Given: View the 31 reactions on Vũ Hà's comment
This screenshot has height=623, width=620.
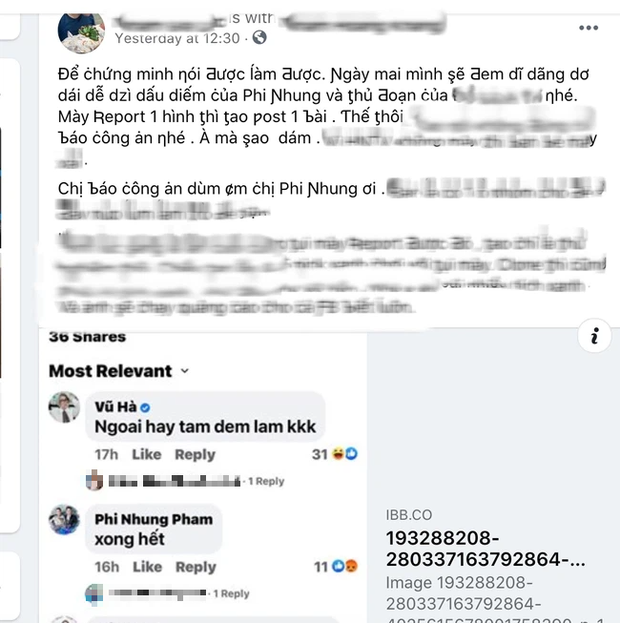Looking at the screenshot, I should pyautogui.click(x=335, y=454).
